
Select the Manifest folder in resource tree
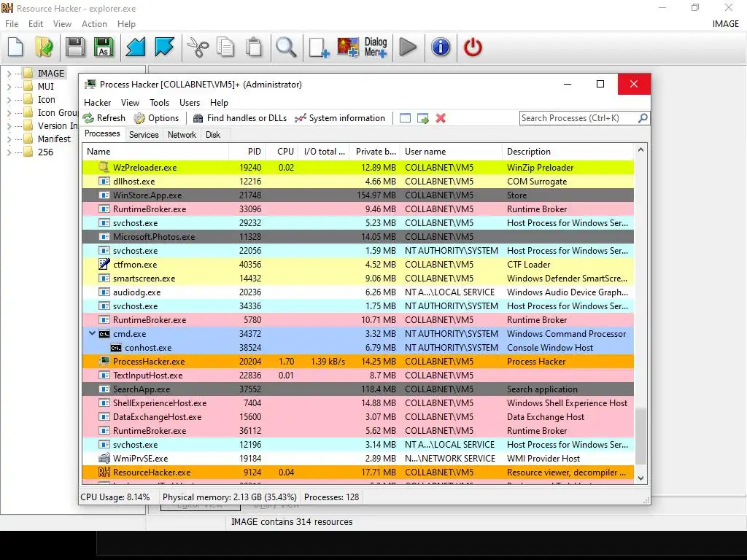[47, 139]
